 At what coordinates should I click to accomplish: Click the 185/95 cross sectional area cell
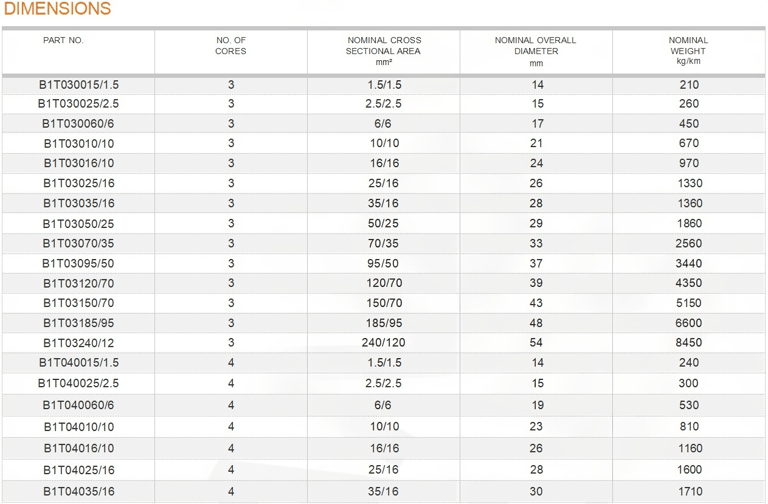coord(384,323)
